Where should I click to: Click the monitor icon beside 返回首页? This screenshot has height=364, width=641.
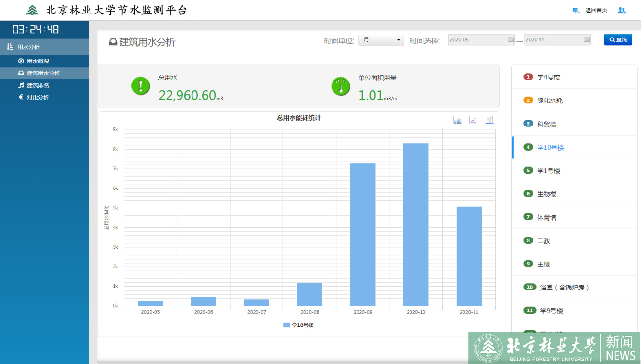click(x=576, y=10)
